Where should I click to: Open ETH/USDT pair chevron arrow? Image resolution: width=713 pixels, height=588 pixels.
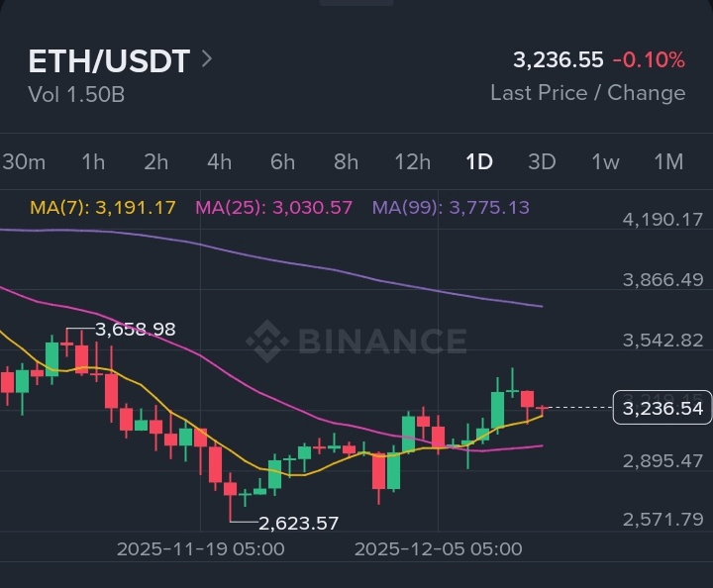[x=206, y=59]
